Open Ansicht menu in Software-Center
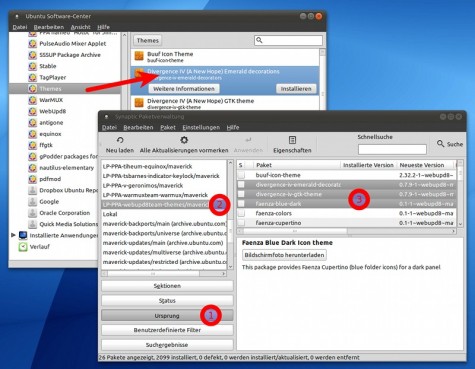 [80, 27]
